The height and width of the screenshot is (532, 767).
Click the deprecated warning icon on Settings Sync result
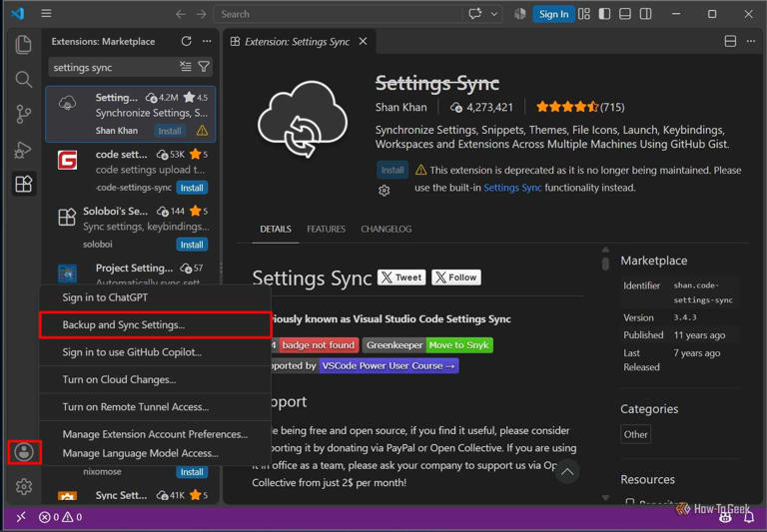[x=202, y=131]
